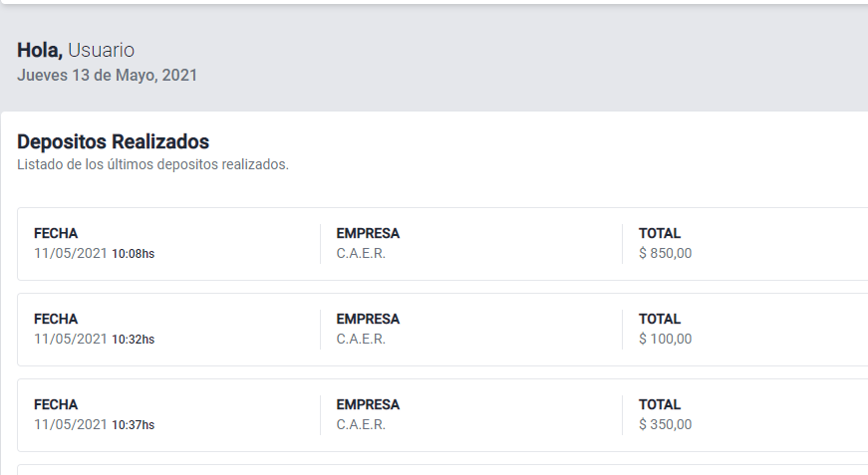
Task: Click the $ 350,00 total amount
Action: click(665, 424)
